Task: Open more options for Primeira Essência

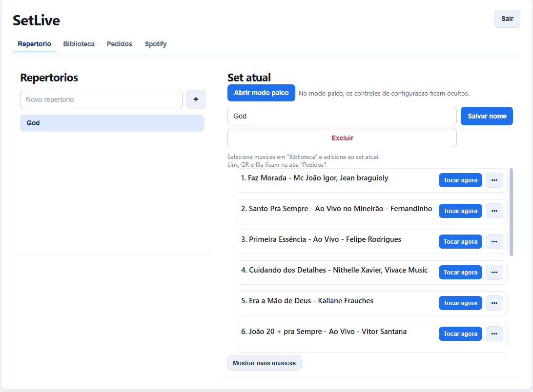Action: click(x=494, y=242)
